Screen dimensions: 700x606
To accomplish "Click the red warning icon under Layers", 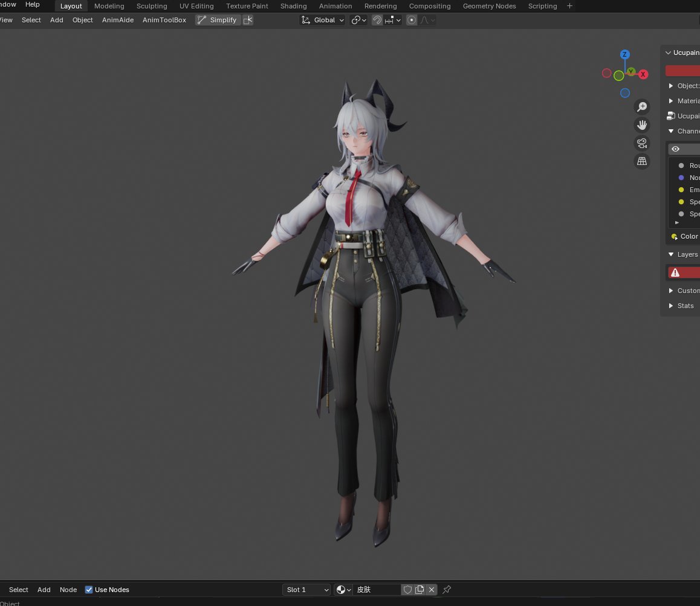I will coord(675,272).
